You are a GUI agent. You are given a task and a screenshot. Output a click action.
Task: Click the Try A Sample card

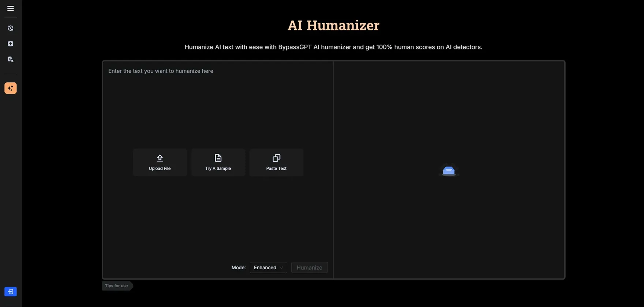pyautogui.click(x=218, y=162)
